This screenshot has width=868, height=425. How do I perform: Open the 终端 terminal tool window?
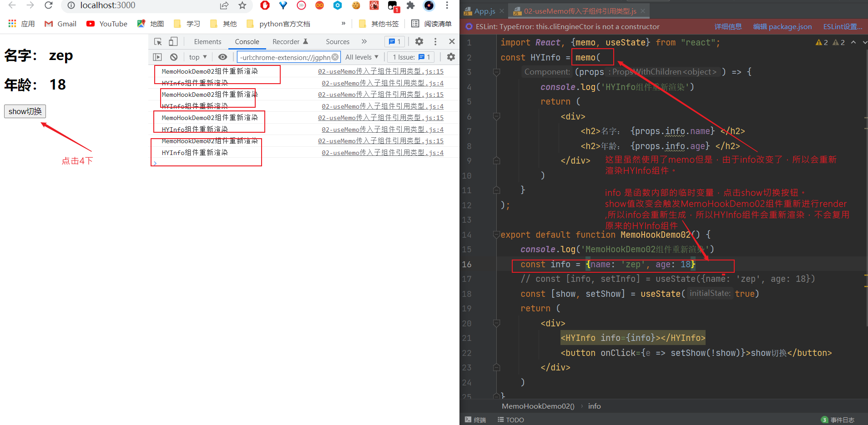click(x=475, y=420)
